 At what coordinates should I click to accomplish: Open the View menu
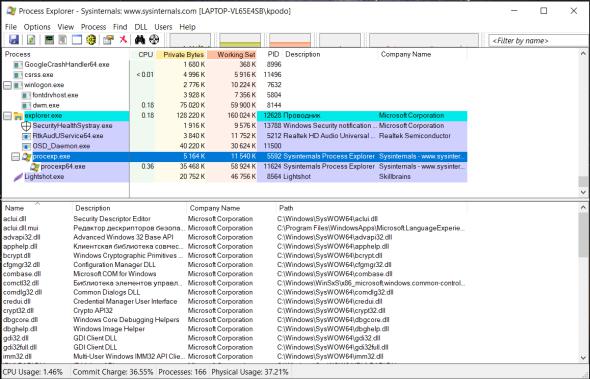click(x=65, y=27)
